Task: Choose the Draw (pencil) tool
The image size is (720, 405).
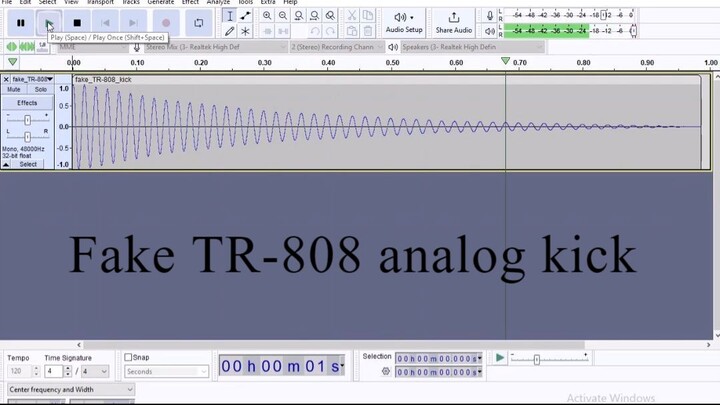Action: click(230, 31)
